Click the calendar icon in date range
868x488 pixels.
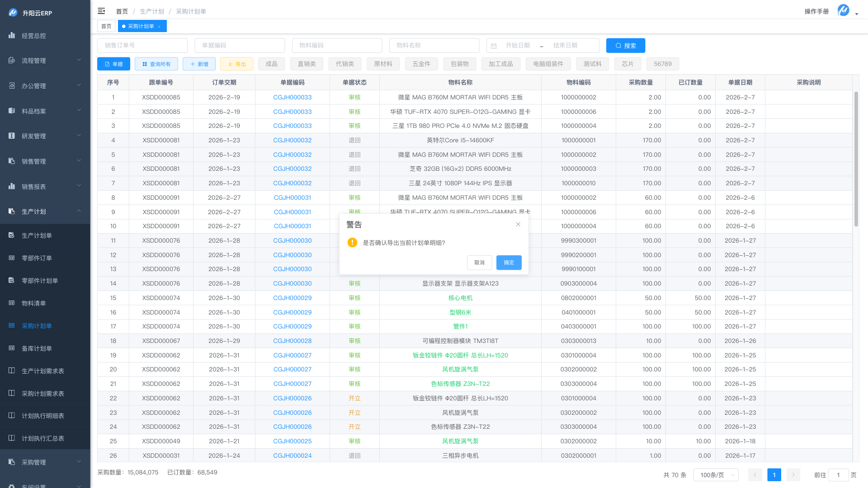(494, 46)
